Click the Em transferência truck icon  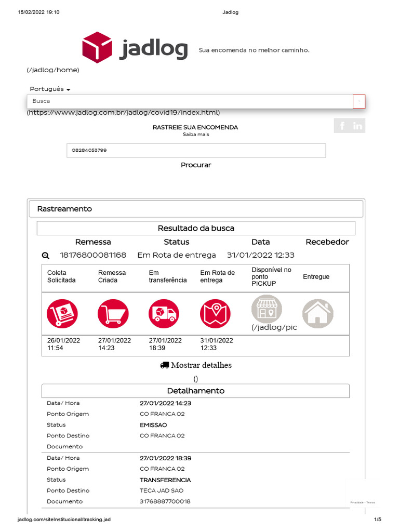point(164,314)
